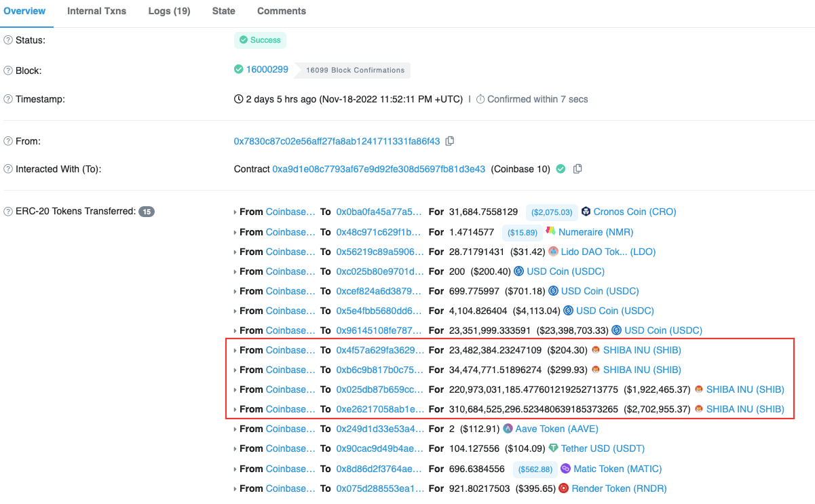Click the $15.89 value badge
The image size is (815, 504).
click(523, 233)
